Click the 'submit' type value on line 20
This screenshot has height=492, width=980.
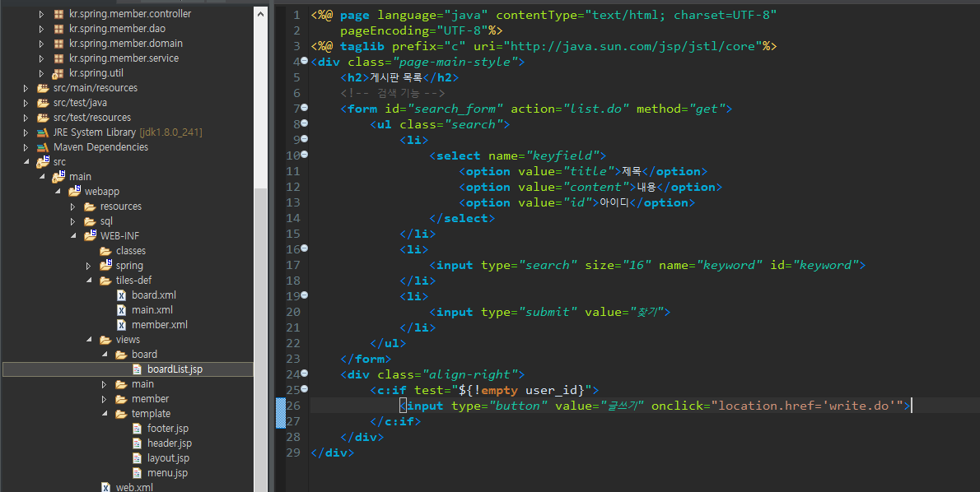[548, 312]
